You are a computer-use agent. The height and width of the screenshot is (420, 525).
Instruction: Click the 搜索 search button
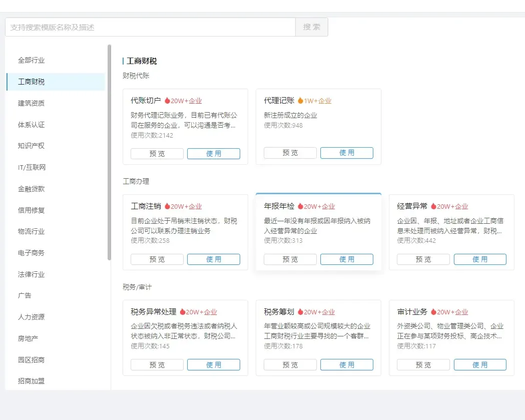pyautogui.click(x=312, y=27)
